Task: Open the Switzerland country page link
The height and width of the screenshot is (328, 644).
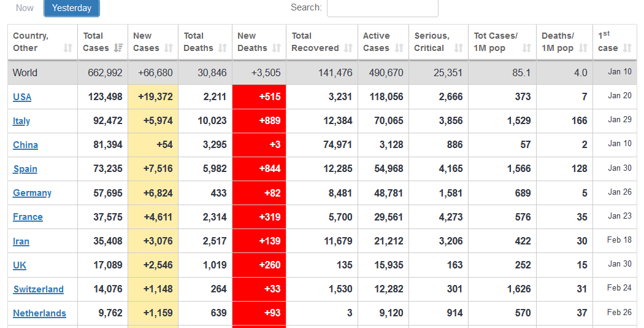Action: pyautogui.click(x=38, y=289)
